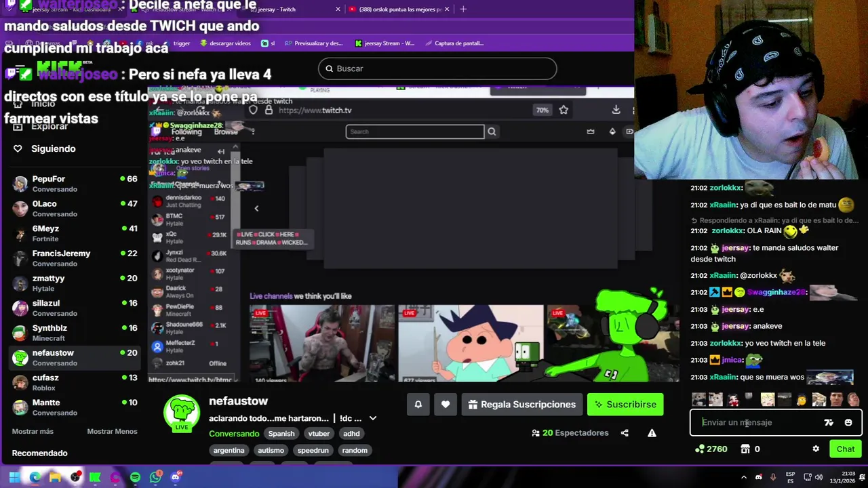Click the Twitch Search input box
This screenshot has height=488, width=868.
[x=415, y=131]
